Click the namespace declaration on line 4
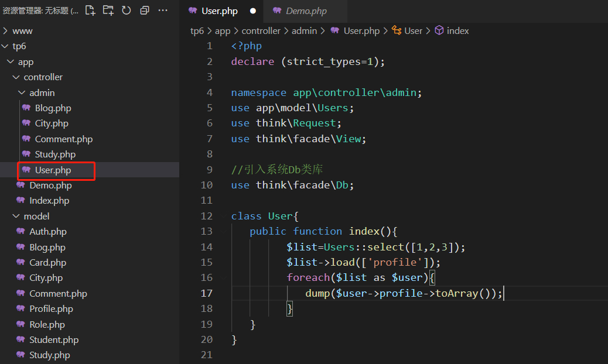Image resolution: width=608 pixels, height=364 pixels. pos(326,92)
